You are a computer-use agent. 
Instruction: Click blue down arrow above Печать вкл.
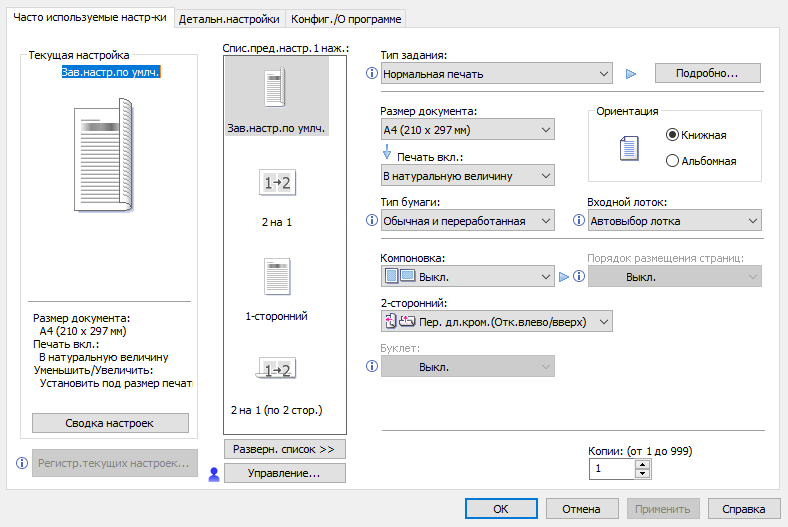click(386, 152)
